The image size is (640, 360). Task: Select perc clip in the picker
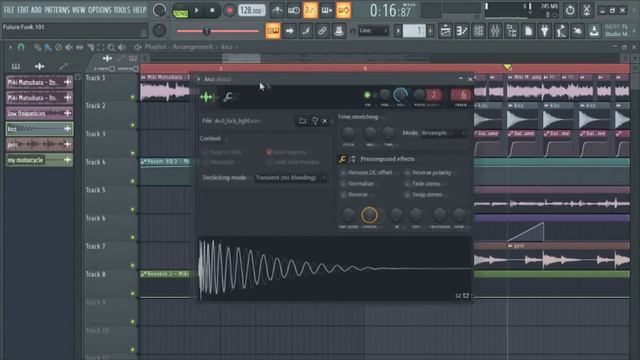(39, 144)
